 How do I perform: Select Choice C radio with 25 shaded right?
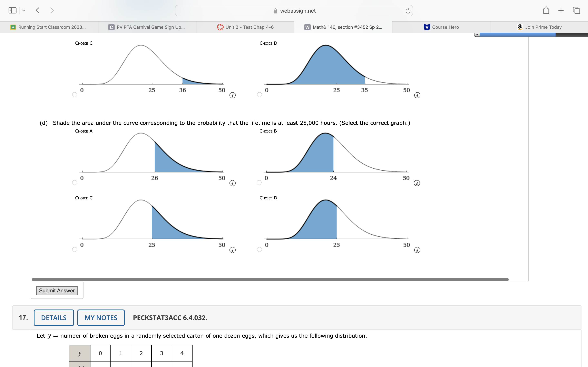[x=75, y=250]
